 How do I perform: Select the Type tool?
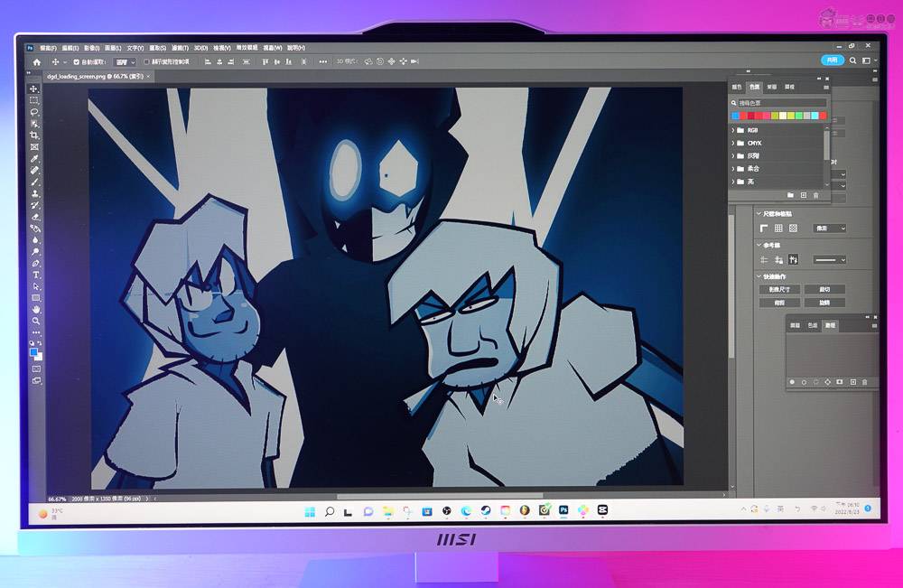36,275
